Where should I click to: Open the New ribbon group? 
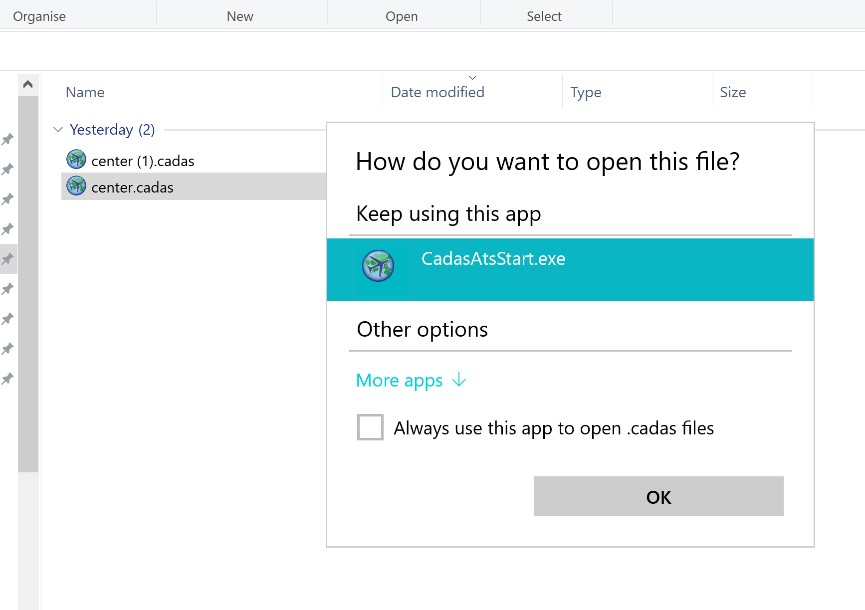pyautogui.click(x=240, y=17)
